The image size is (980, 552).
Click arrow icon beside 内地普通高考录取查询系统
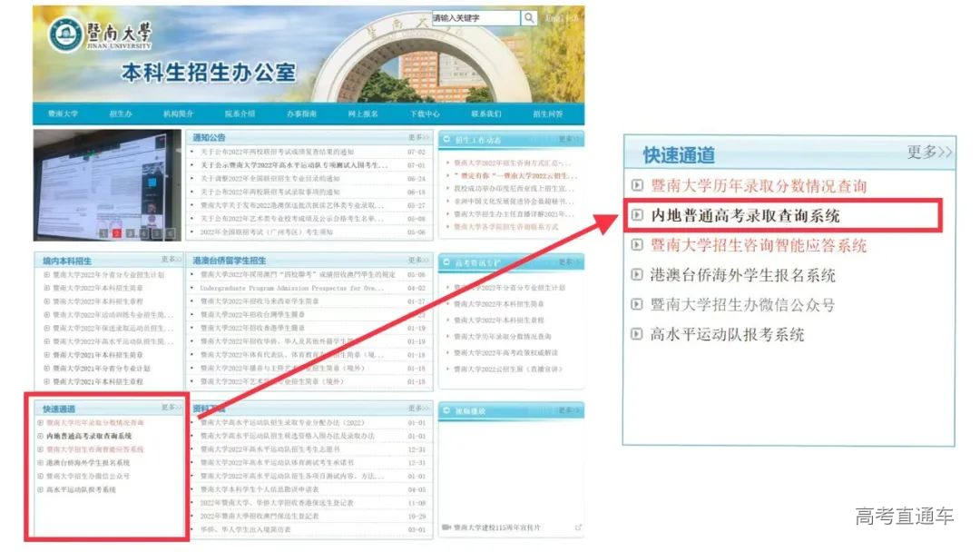pyautogui.click(x=638, y=214)
